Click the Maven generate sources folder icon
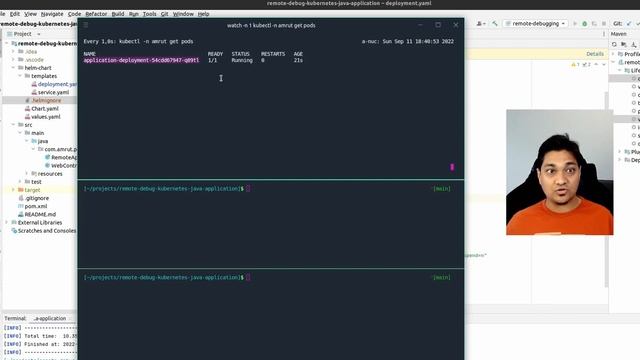This screenshot has height=360, width=640. point(624,44)
